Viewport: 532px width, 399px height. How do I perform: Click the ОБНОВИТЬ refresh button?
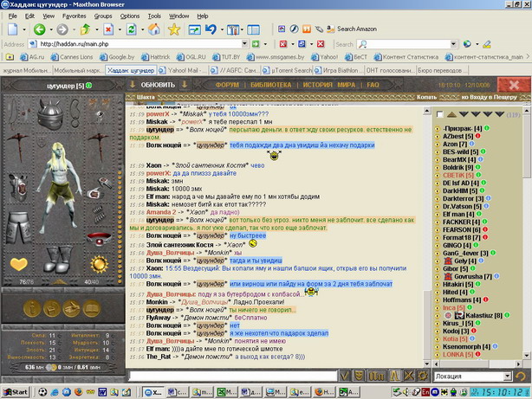157,86
